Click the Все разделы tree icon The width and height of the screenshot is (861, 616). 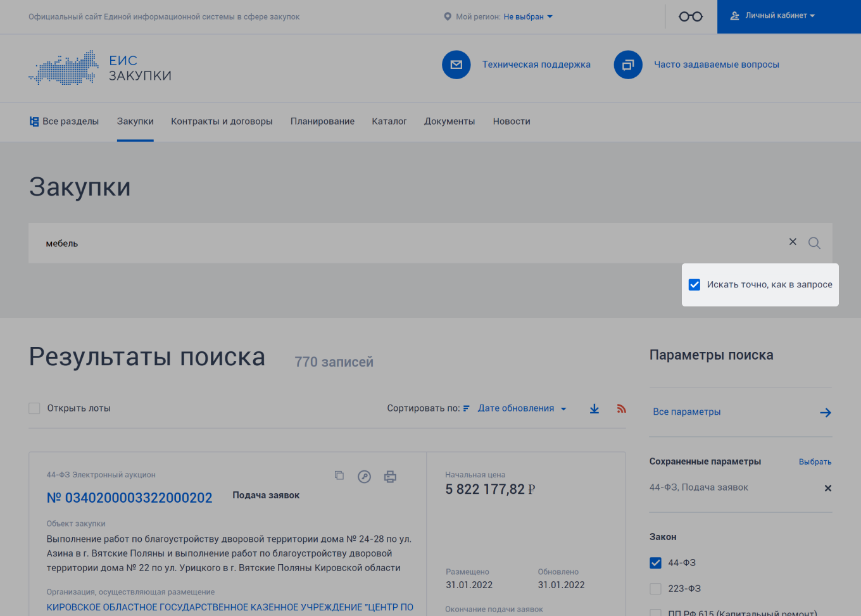(x=34, y=122)
